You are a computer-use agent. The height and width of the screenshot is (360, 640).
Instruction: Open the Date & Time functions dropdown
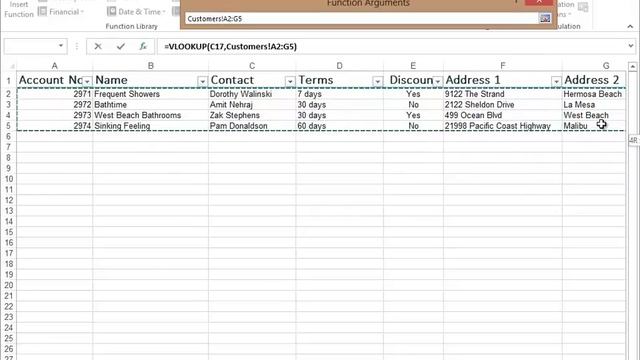pyautogui.click(x=136, y=12)
